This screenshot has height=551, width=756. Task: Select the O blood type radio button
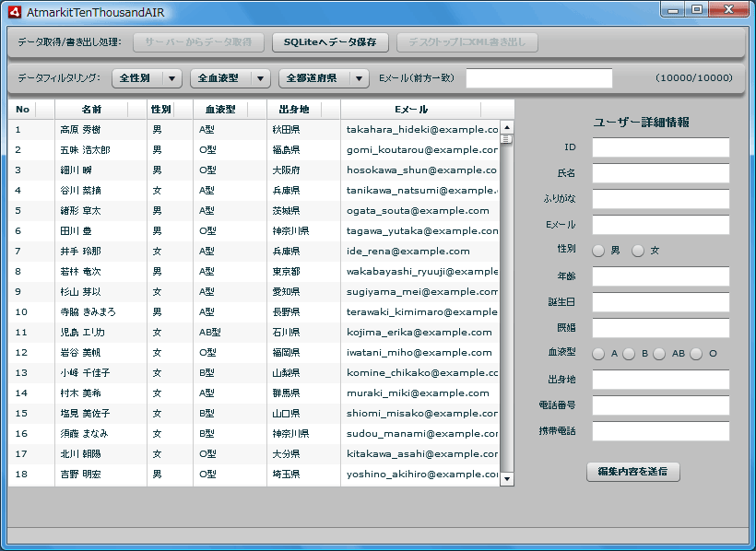coord(695,353)
